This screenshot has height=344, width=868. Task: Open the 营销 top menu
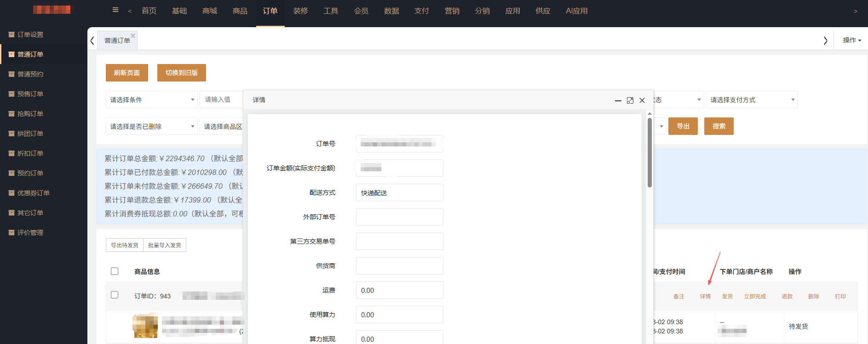[452, 11]
